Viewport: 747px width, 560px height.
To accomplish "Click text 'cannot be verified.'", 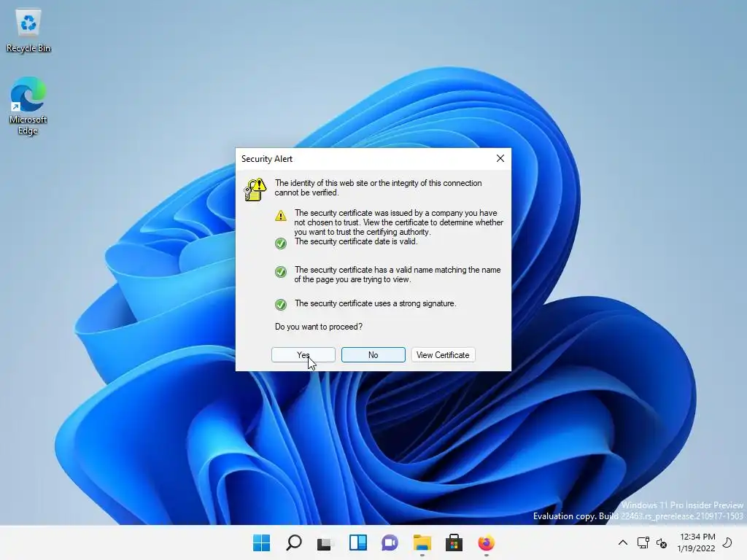I will pyautogui.click(x=307, y=192).
